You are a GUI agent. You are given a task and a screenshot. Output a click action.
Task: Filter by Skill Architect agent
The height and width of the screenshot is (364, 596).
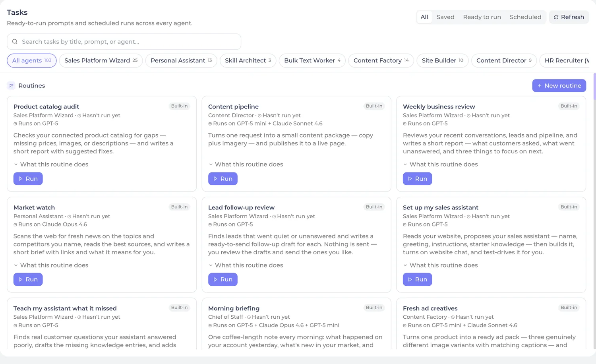coord(248,60)
